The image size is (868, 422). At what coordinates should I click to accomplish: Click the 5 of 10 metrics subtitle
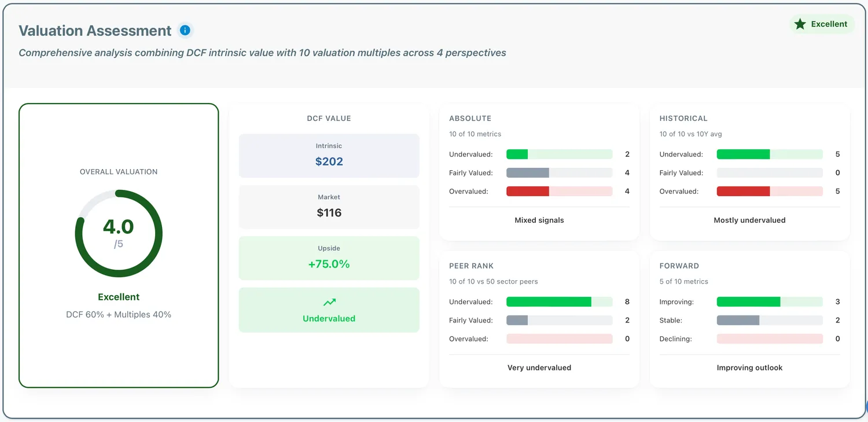[684, 281]
